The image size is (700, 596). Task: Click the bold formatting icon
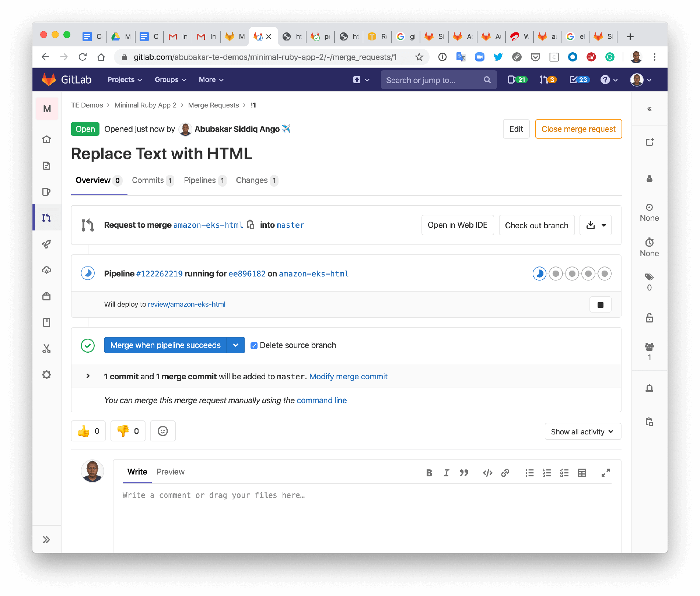click(x=429, y=473)
